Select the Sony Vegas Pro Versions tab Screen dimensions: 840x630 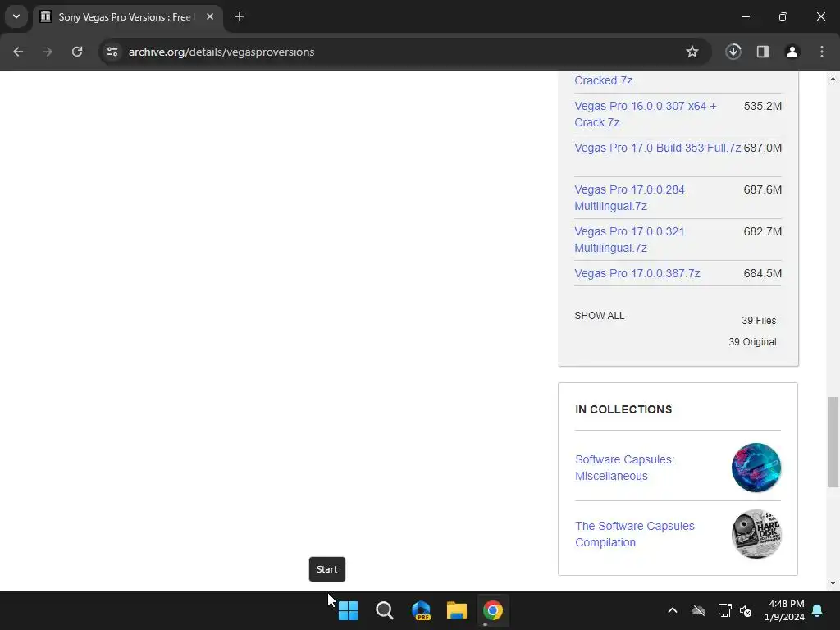[129, 16]
